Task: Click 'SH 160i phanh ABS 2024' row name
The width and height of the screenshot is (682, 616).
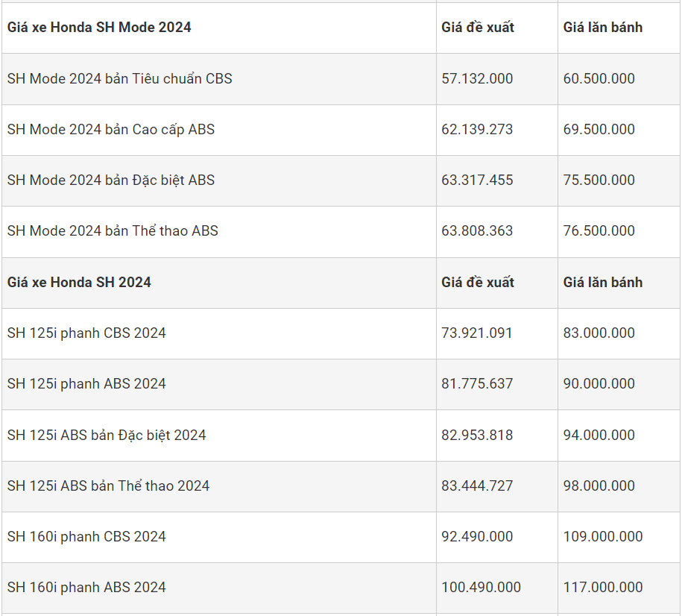Action: pyautogui.click(x=86, y=587)
